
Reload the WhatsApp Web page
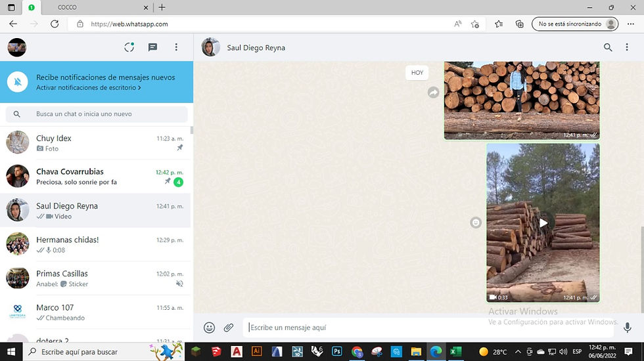(54, 24)
